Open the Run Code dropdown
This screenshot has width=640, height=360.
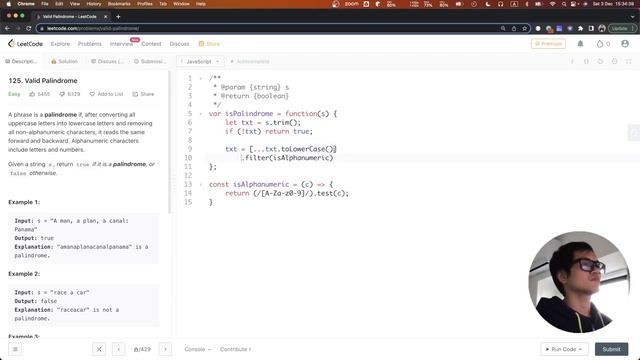(x=564, y=349)
